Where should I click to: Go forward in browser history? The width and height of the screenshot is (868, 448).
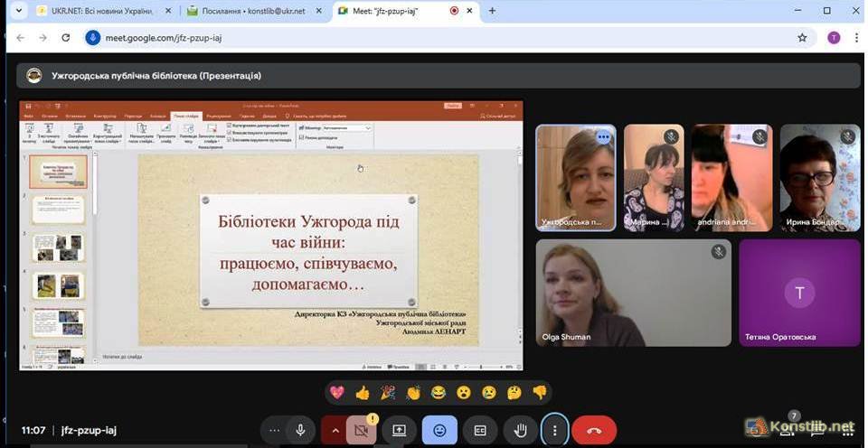tap(43, 38)
